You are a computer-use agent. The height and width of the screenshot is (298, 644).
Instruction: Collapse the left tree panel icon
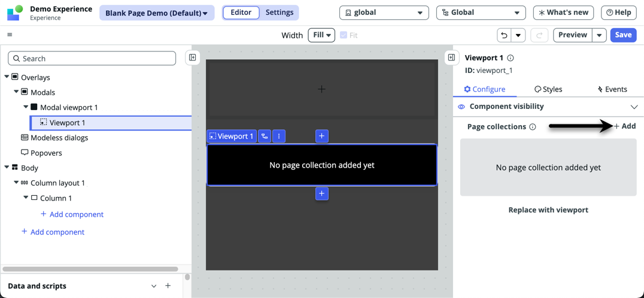click(x=192, y=57)
